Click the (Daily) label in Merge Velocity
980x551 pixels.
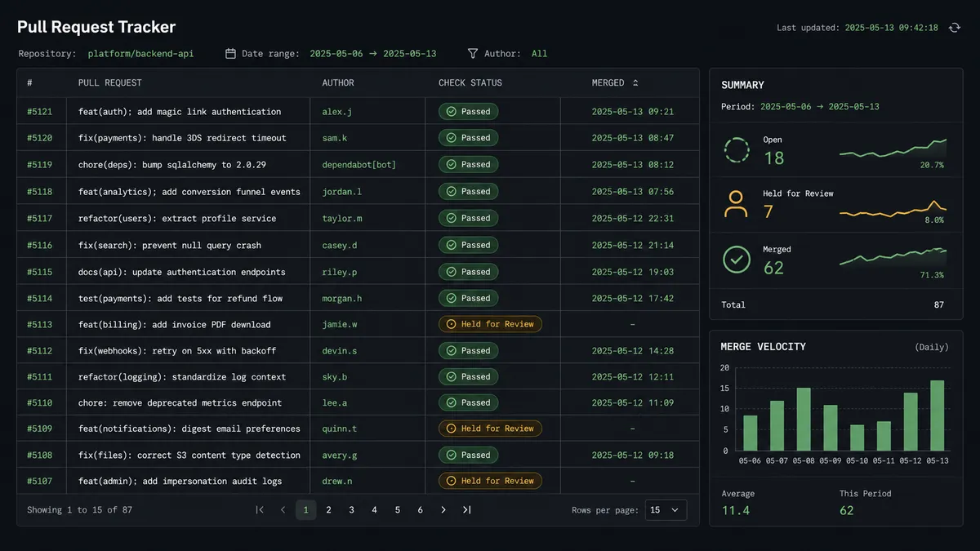(932, 347)
